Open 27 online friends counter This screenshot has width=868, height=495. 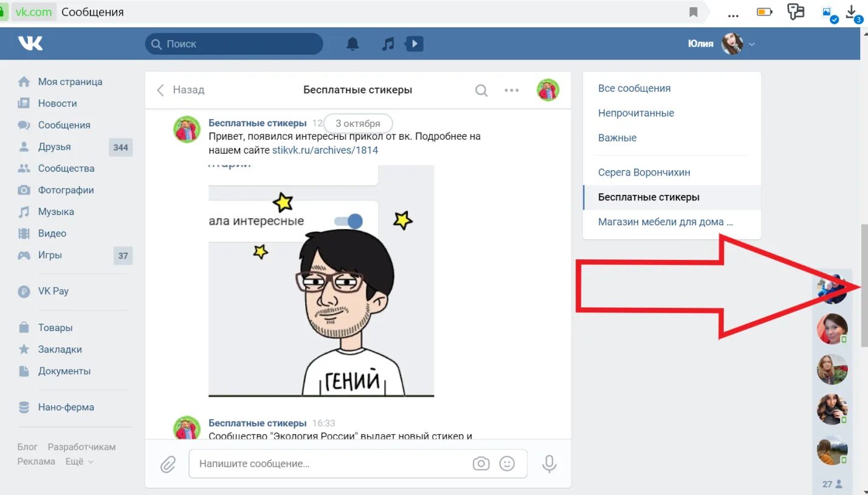pyautogui.click(x=832, y=484)
